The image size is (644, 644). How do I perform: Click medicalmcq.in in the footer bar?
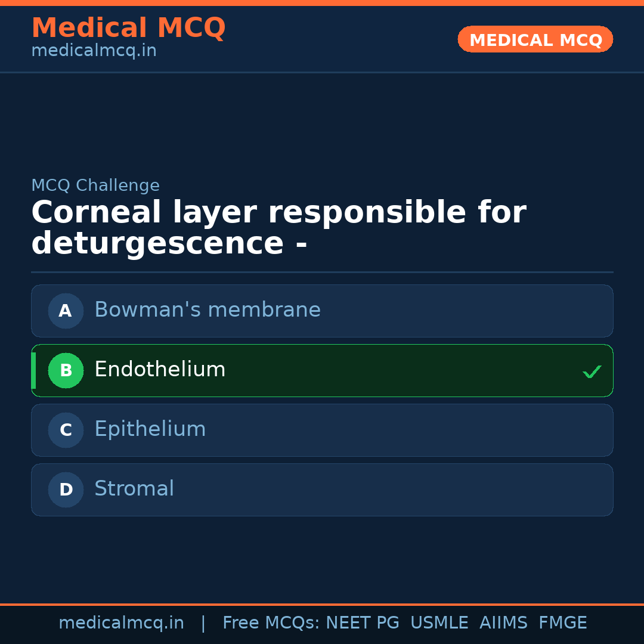point(122,622)
